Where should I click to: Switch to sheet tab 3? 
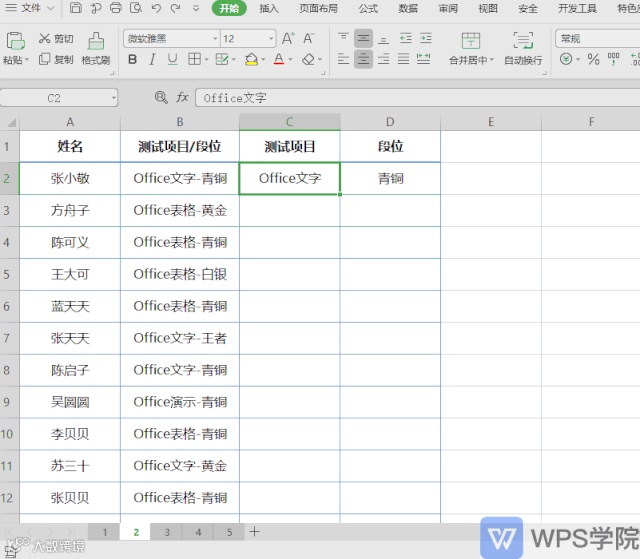167,532
